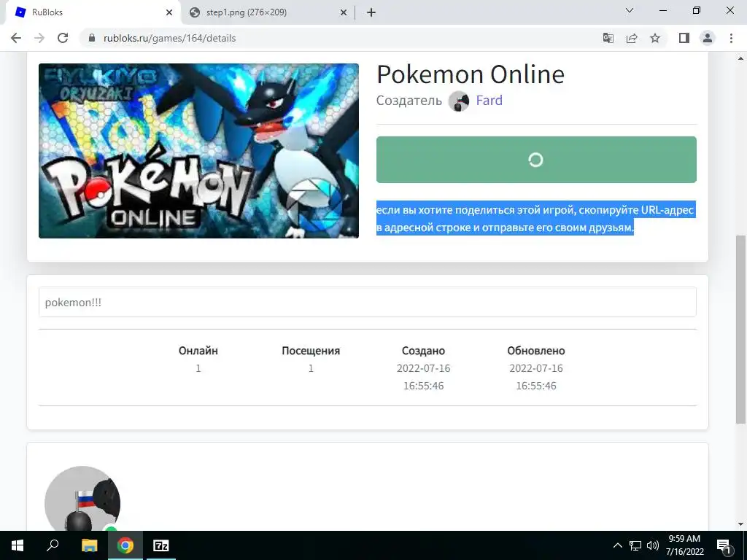Reload the page with the refresh icon
The height and width of the screenshot is (560, 747).
tap(63, 38)
